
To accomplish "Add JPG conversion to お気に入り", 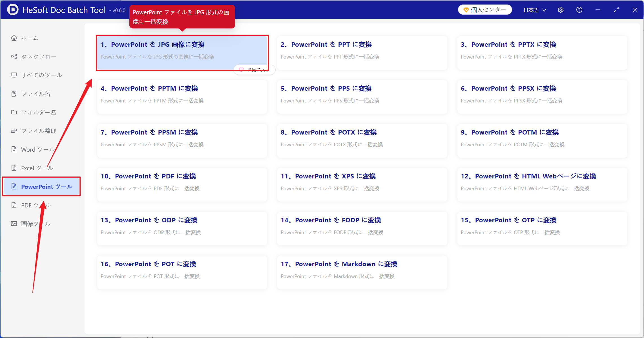I will [254, 70].
